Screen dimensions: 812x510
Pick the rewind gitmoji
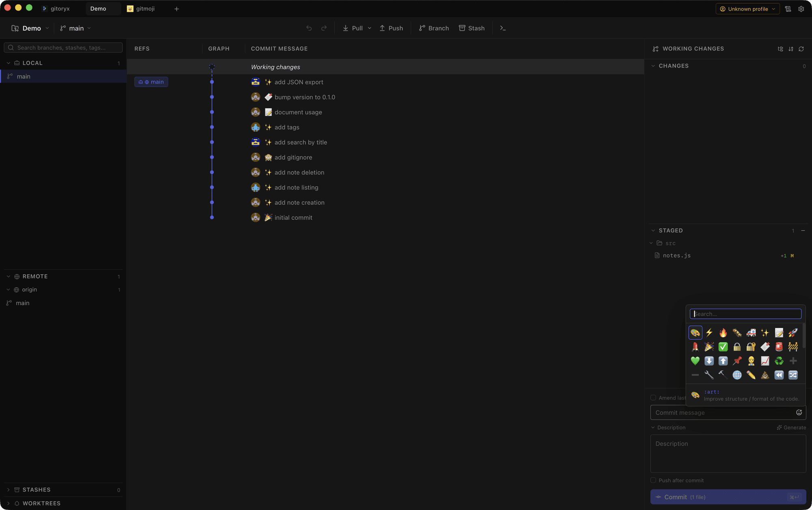click(779, 375)
